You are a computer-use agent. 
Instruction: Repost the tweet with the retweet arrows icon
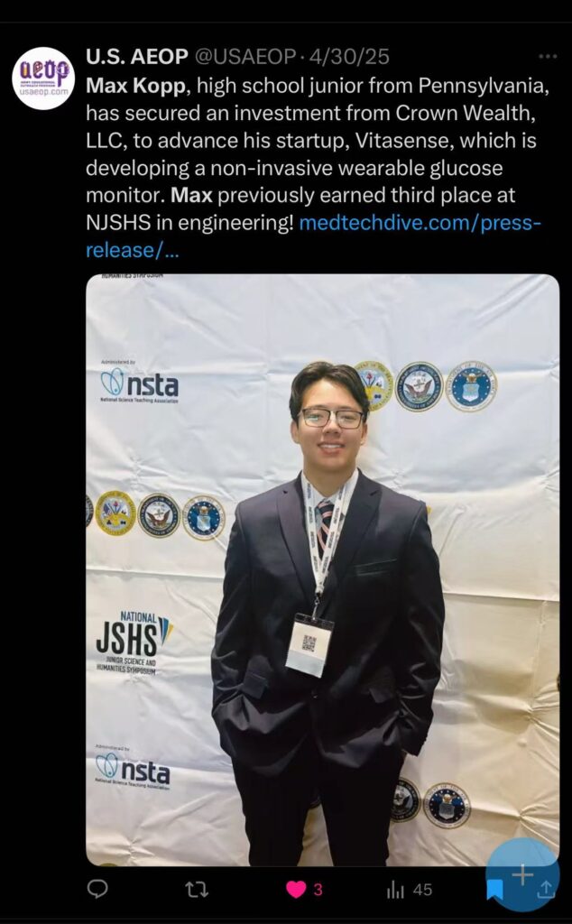coord(197,889)
